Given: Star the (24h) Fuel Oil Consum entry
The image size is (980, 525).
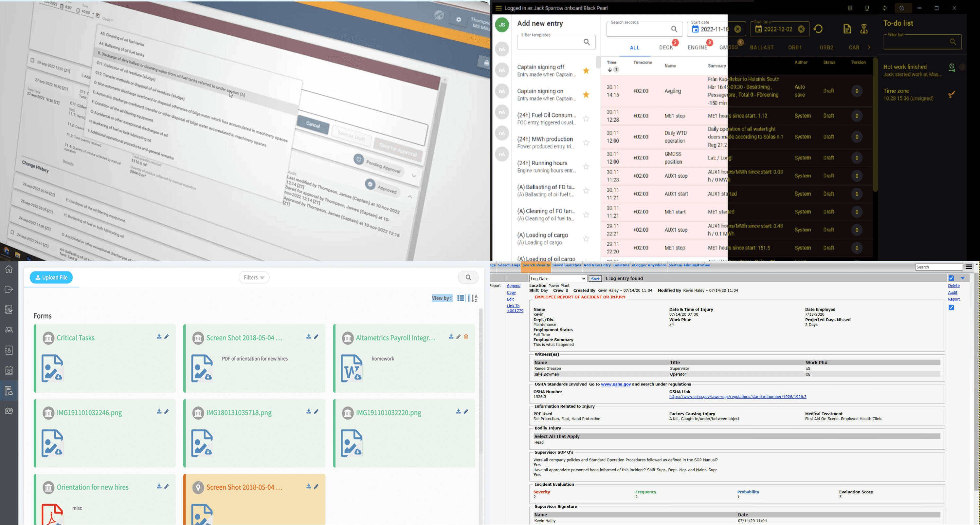Looking at the screenshot, I should pos(586,119).
